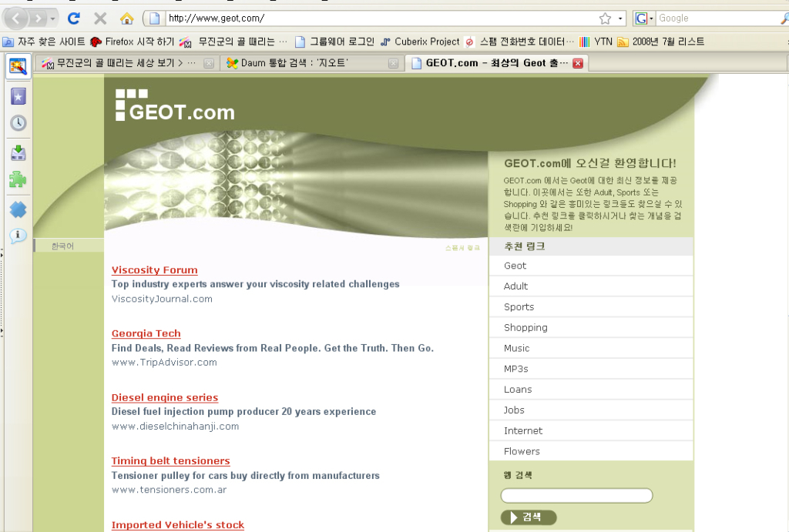The width and height of the screenshot is (789, 532).
Task: Click the www.dieselchinahanji.com address text
Action: tap(175, 426)
